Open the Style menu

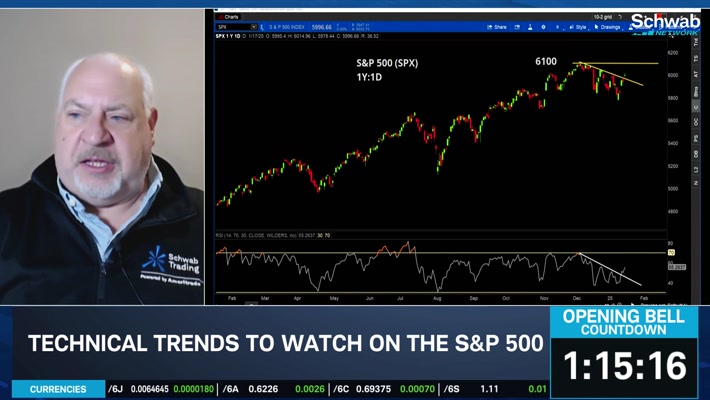point(578,27)
